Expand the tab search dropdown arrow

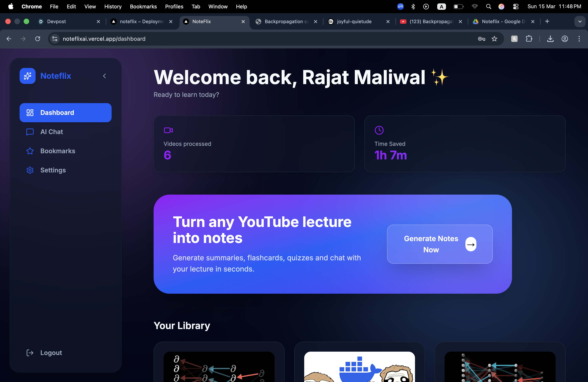pos(580,21)
